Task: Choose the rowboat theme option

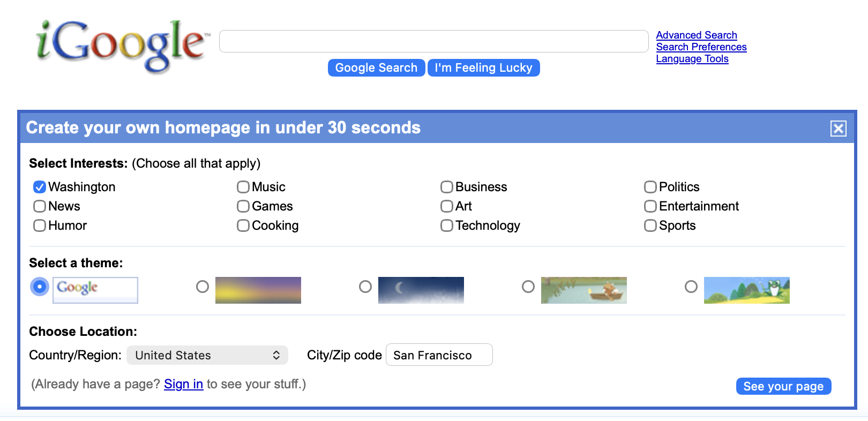Action: coord(528,287)
